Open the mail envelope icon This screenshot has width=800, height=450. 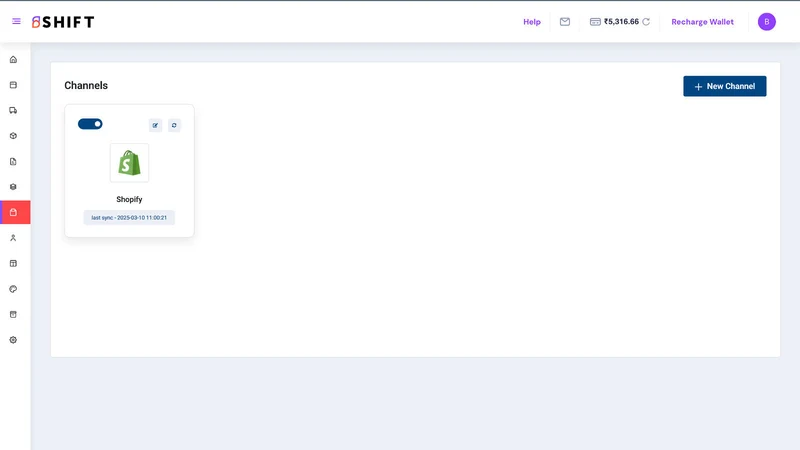565,22
